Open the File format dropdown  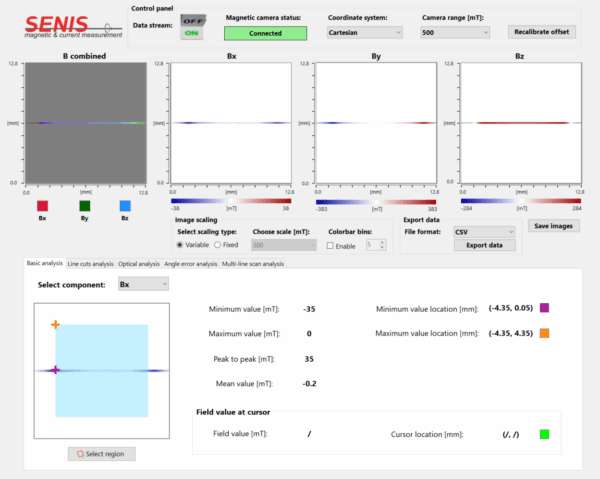click(x=484, y=231)
